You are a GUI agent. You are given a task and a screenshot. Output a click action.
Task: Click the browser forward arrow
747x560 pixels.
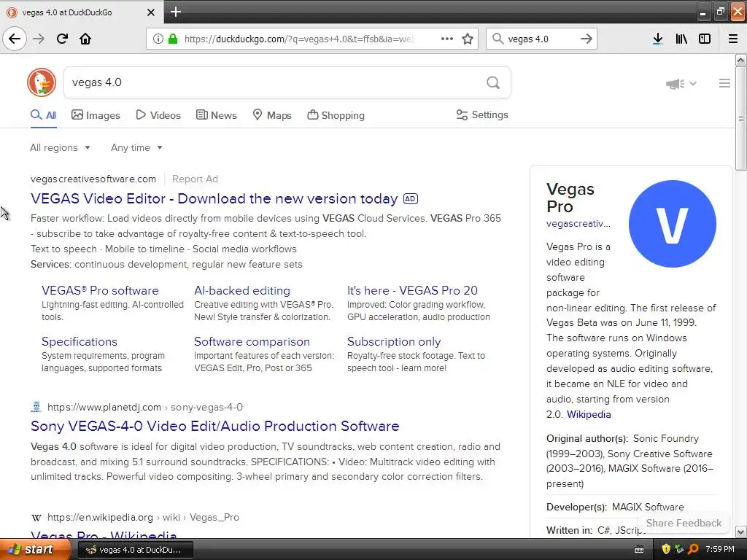[x=39, y=39]
